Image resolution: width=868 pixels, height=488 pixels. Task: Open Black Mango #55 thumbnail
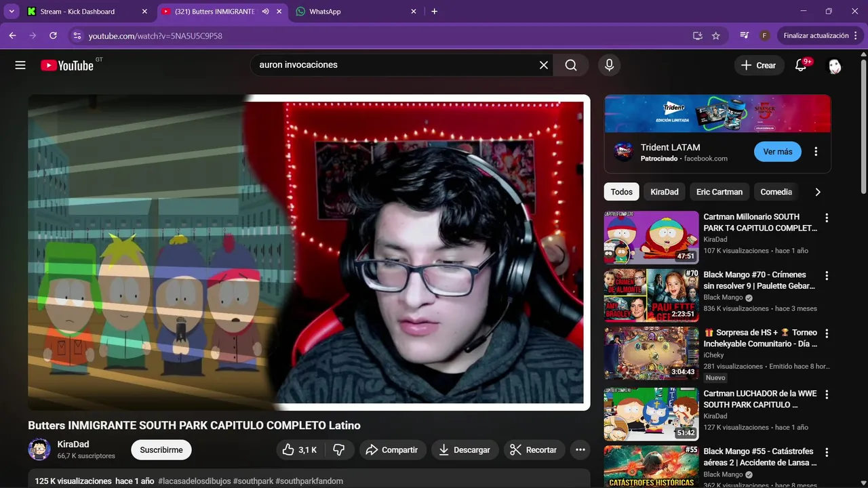click(651, 466)
